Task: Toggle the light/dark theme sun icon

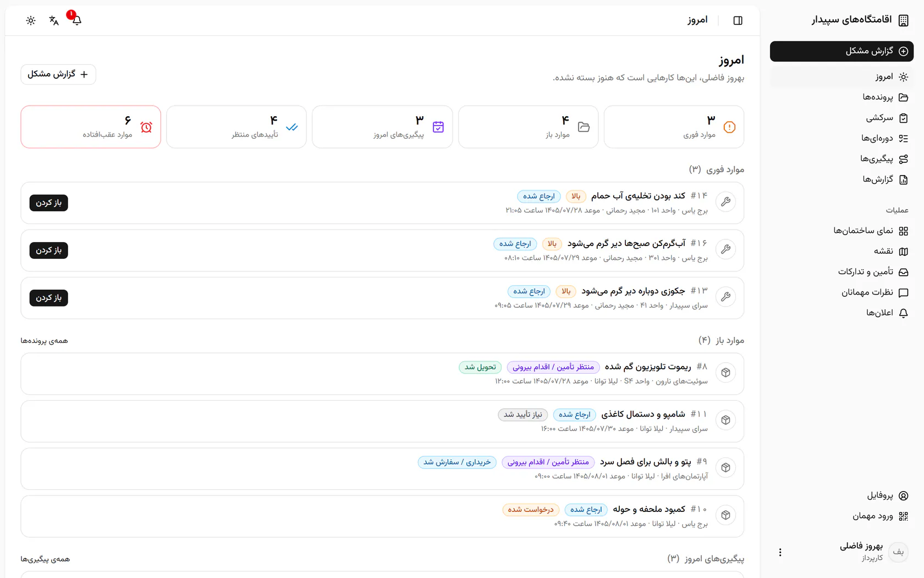Action: 31,20
